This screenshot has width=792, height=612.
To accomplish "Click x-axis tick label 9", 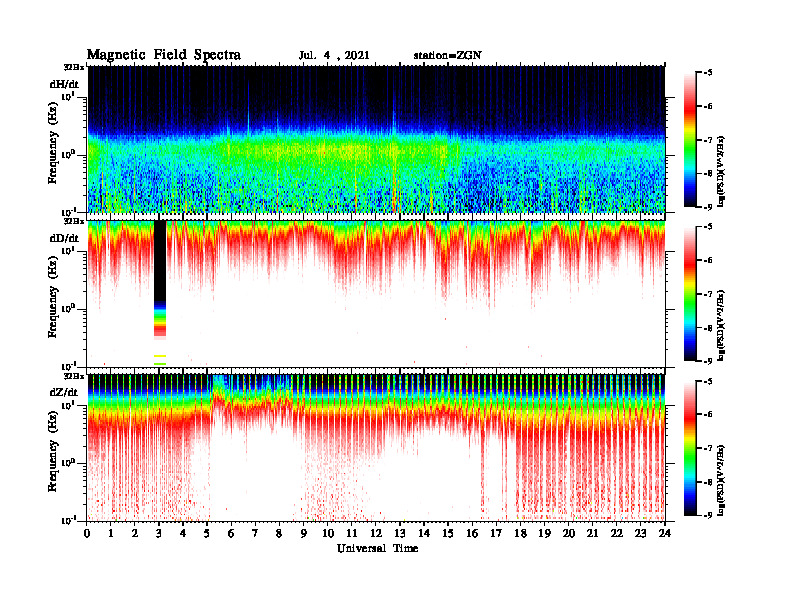I will (303, 534).
